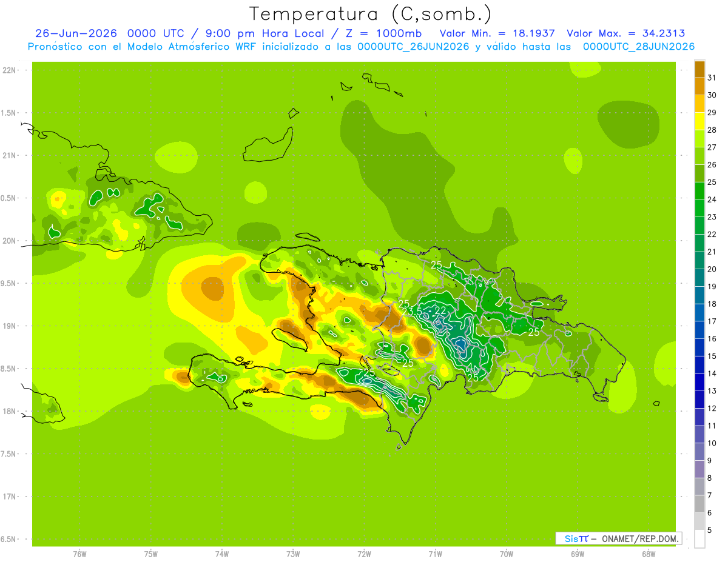Click the "69W" longitude label
Image resolution: width=728 pixels, height=562 pixels.
pos(578,554)
